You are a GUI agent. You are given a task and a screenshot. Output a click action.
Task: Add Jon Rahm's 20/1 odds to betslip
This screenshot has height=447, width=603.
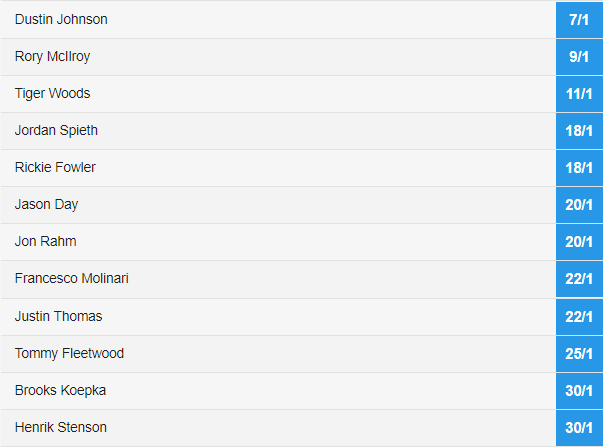tap(579, 242)
